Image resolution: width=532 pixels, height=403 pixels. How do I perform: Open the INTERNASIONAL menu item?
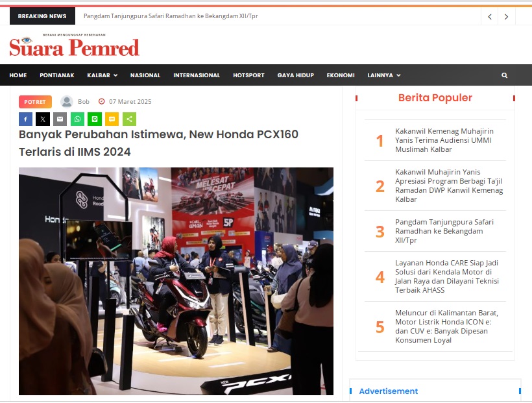point(197,75)
